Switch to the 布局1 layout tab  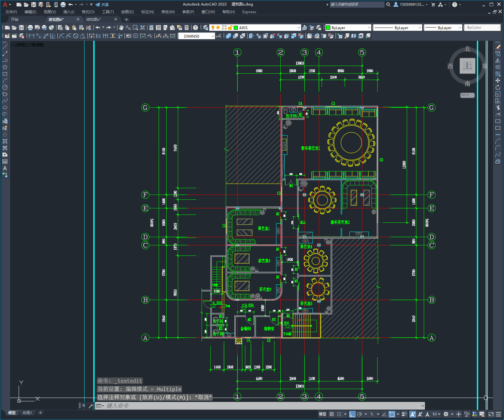point(27,413)
